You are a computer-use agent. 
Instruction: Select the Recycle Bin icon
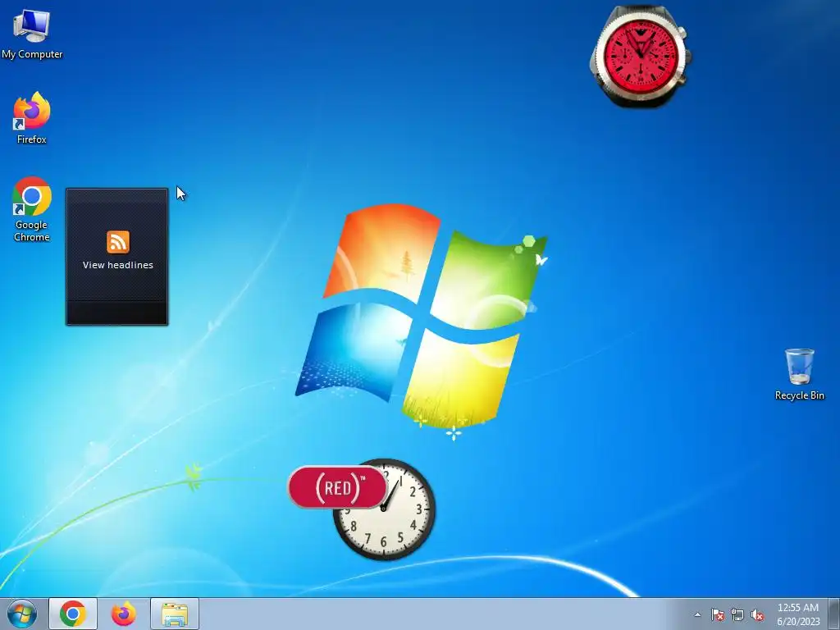[x=799, y=374]
